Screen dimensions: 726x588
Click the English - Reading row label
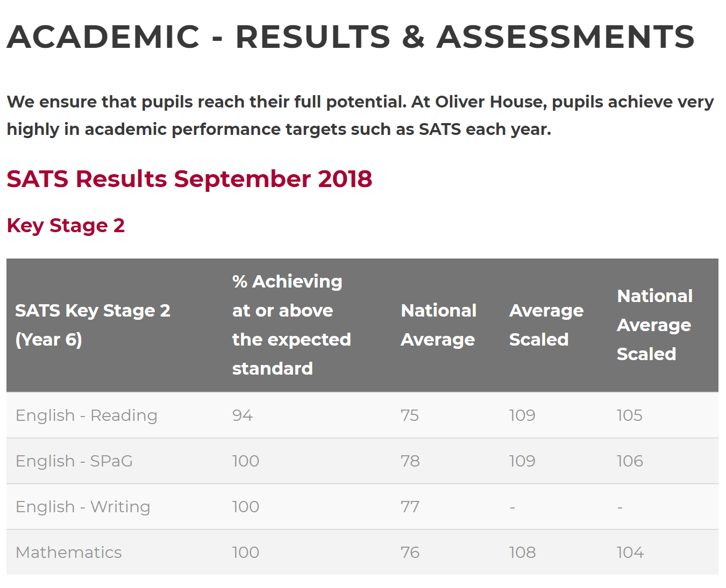click(87, 415)
